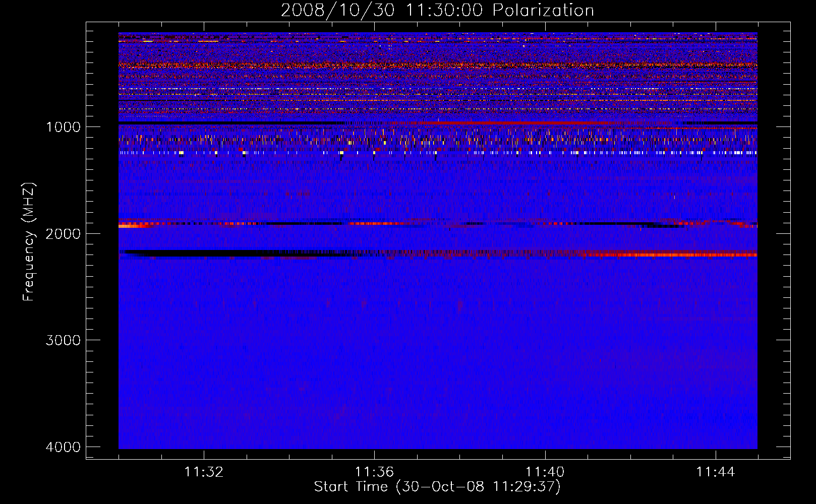Click the 3000 frequency tick label
Screen dimensions: 816x504
[64, 340]
